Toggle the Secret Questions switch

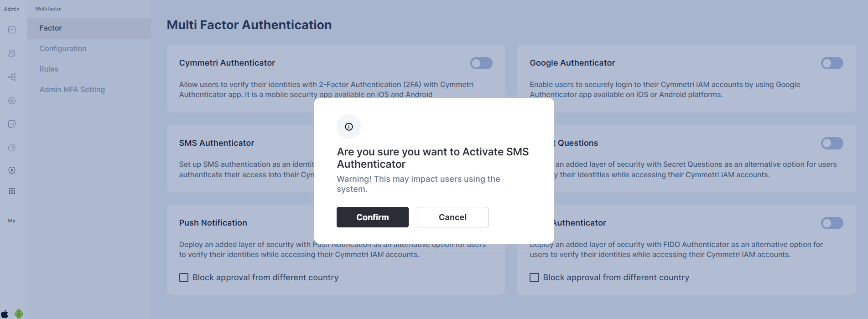point(832,144)
